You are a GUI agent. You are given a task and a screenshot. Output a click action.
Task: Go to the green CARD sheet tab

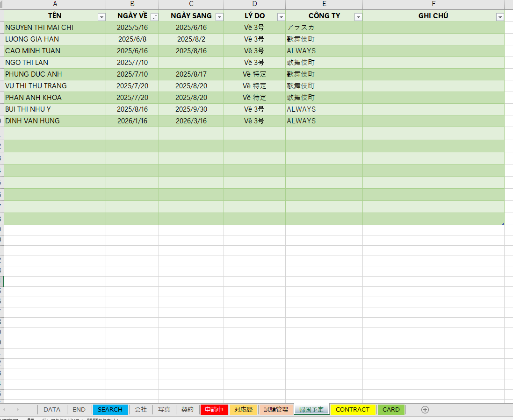point(391,410)
